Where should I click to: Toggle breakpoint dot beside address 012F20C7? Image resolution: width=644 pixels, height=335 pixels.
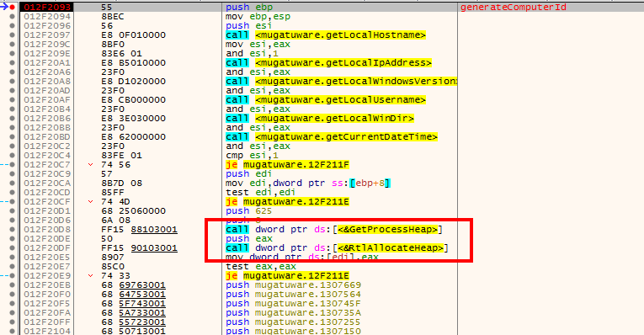coord(13,165)
